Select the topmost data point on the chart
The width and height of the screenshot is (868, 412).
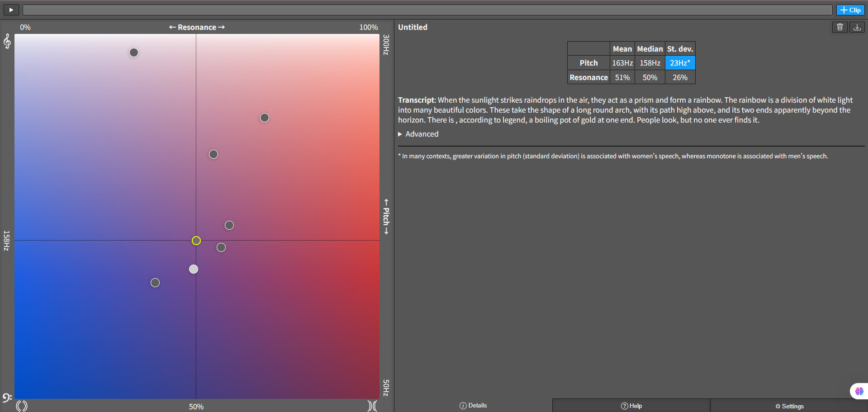click(134, 52)
